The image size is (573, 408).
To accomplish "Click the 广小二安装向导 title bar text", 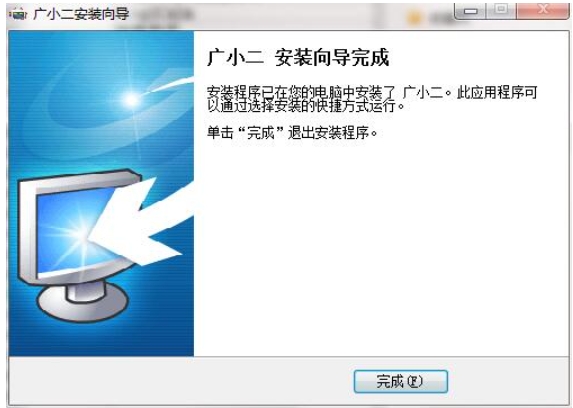I will point(81,14).
